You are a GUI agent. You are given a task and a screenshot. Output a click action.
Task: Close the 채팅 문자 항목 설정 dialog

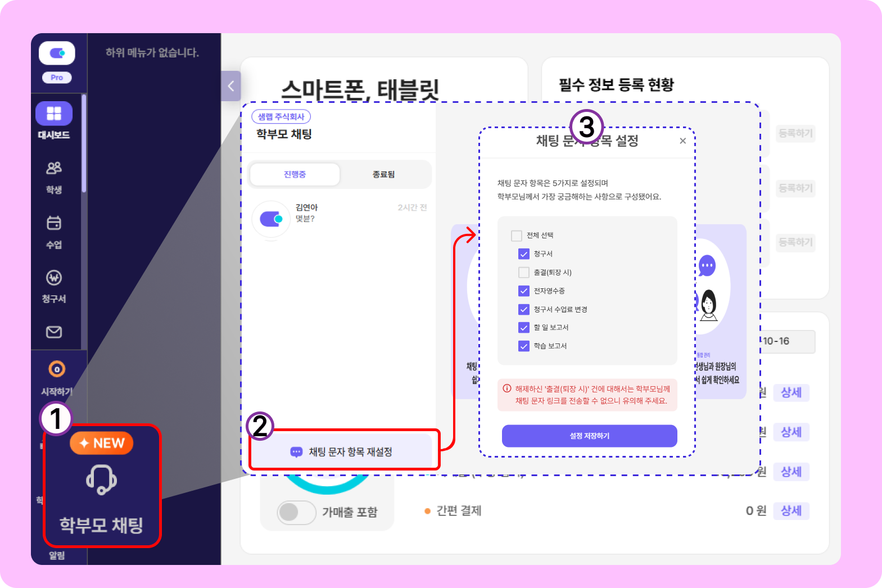pyautogui.click(x=682, y=141)
